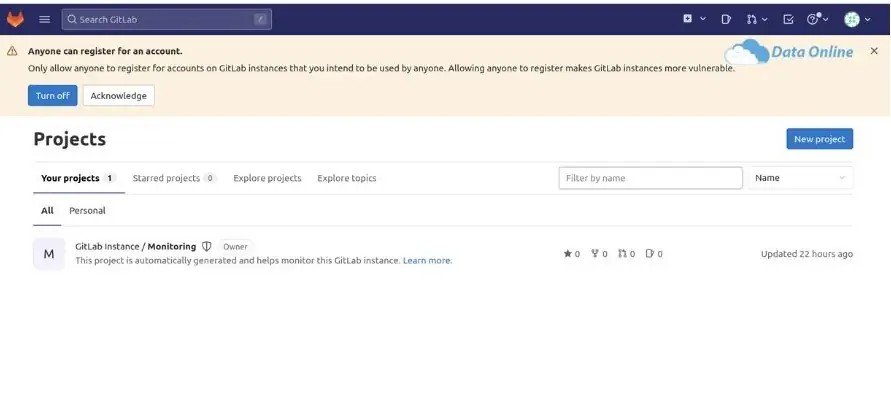Image resolution: width=891 pixels, height=417 pixels.
Task: Click the Filter by name field
Action: [651, 178]
